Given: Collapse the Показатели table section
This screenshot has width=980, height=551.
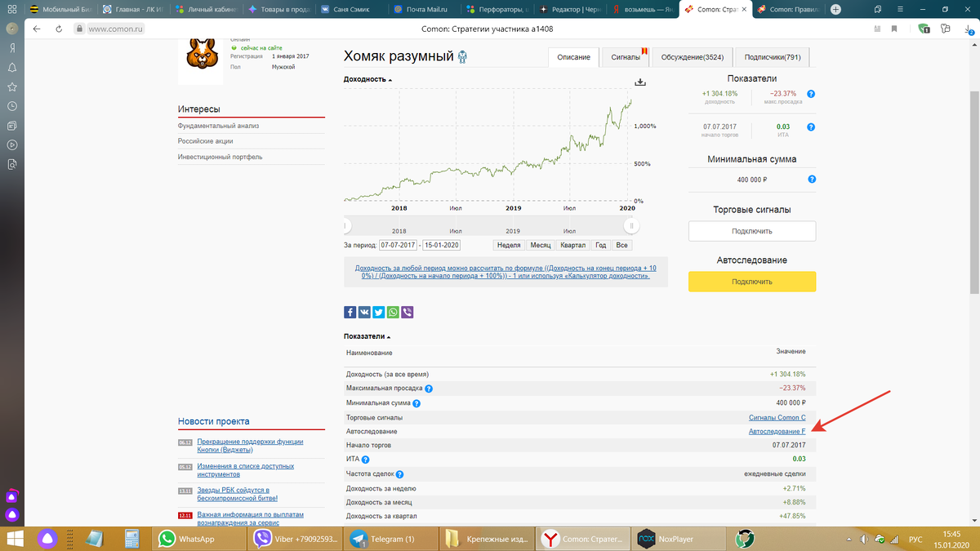Looking at the screenshot, I should (367, 336).
